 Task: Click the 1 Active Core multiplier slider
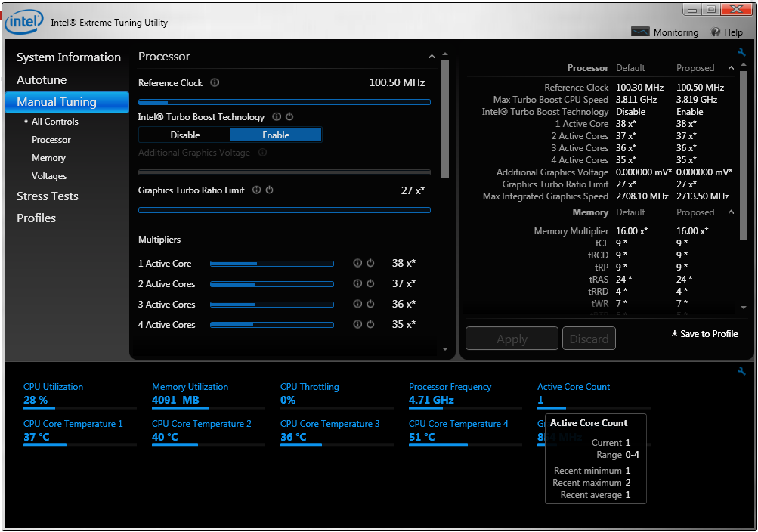click(x=271, y=264)
